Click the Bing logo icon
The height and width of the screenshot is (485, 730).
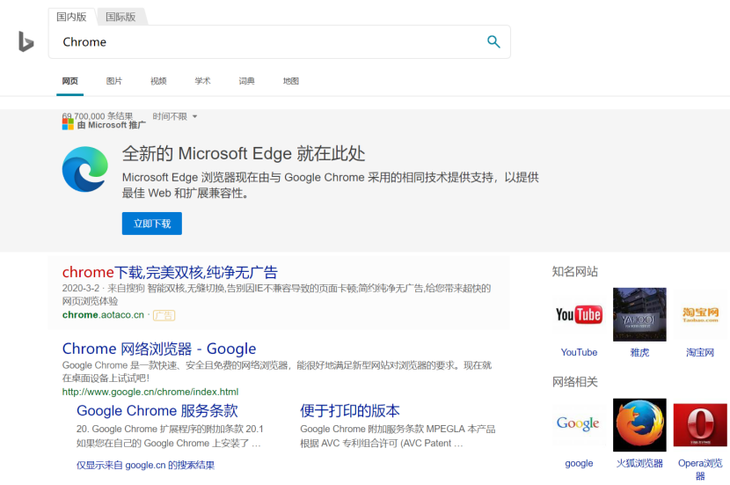tap(26, 41)
